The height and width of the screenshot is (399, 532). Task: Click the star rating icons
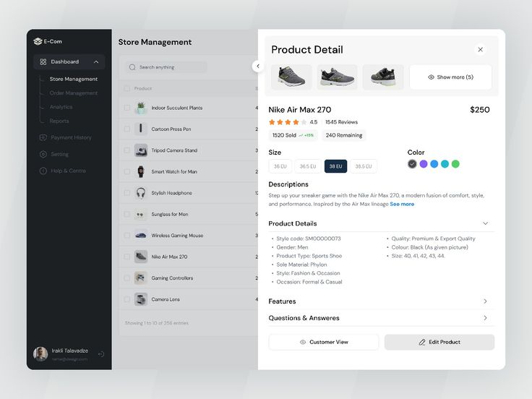288,122
